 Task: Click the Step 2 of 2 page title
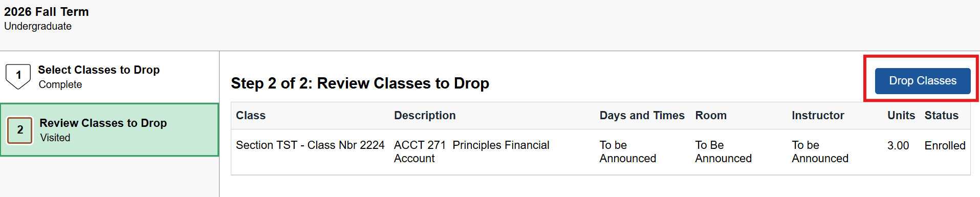coord(360,83)
